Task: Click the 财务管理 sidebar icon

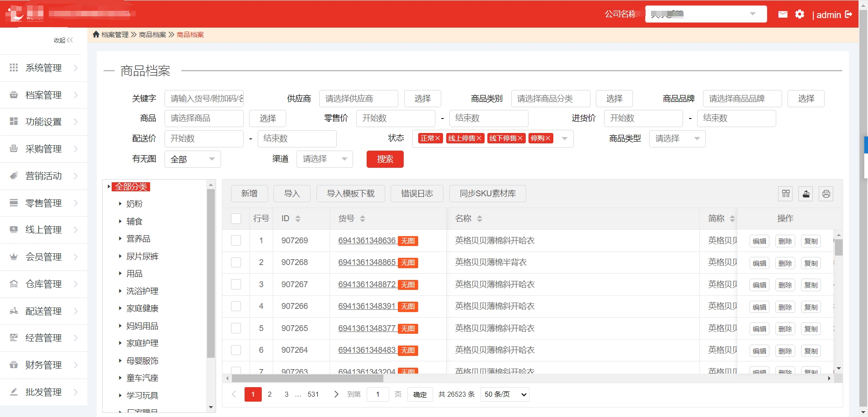Action: [14, 365]
